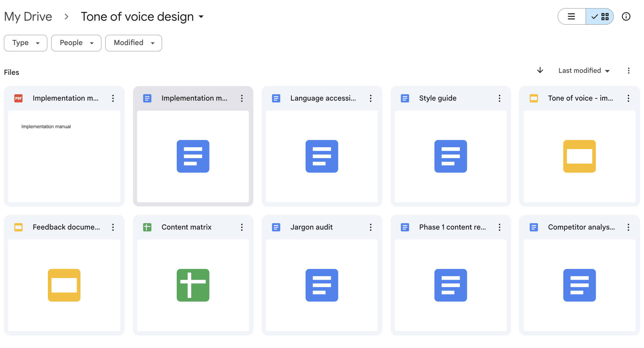Open View details info icon
Screen dimensions: 644x348
point(626,17)
